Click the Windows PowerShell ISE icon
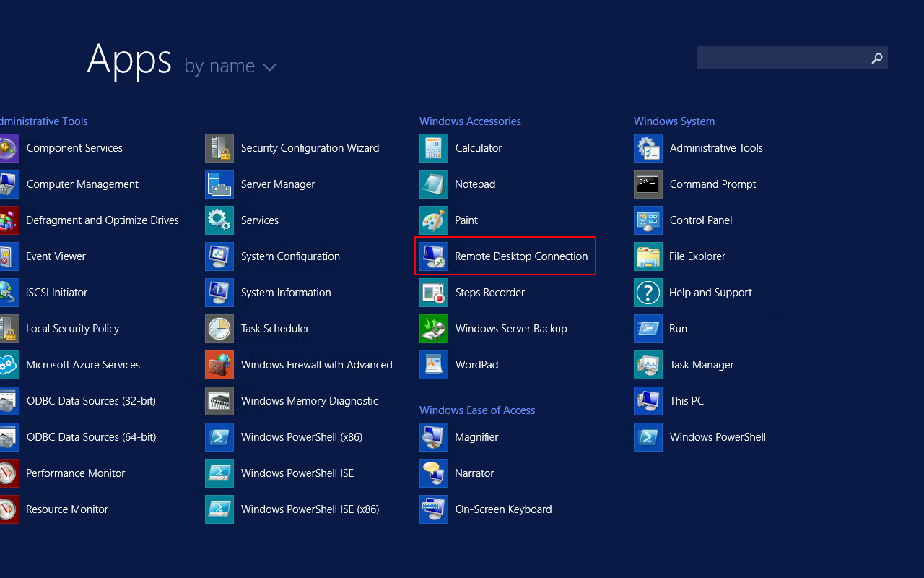 pos(219,473)
